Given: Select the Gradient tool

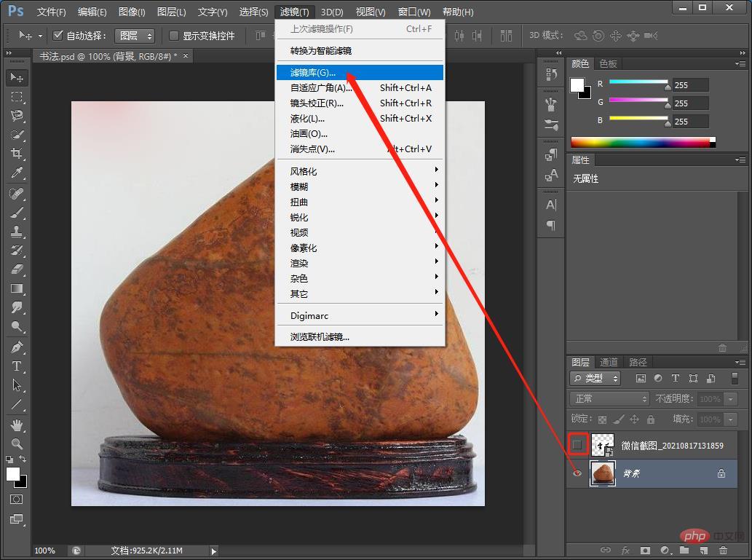Looking at the screenshot, I should 17,289.
